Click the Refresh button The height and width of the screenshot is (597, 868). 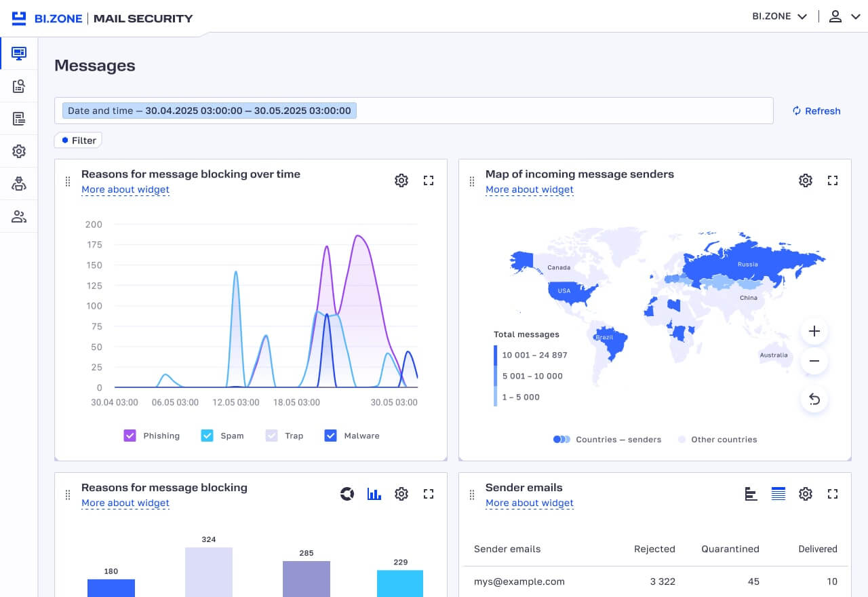(816, 111)
